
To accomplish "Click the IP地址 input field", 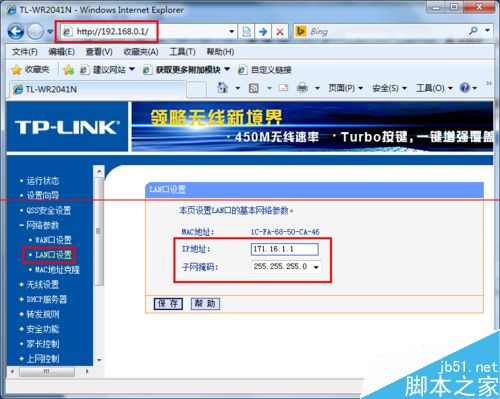I will tap(285, 249).
